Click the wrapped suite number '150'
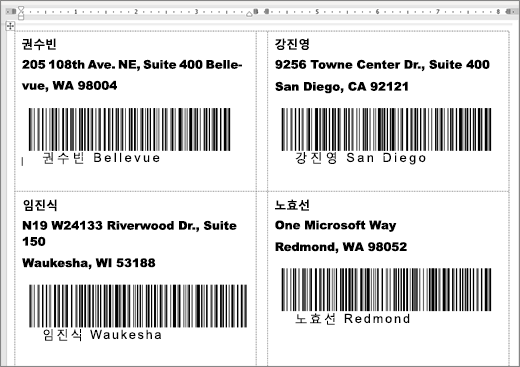This screenshot has width=520, height=367. click(x=34, y=241)
